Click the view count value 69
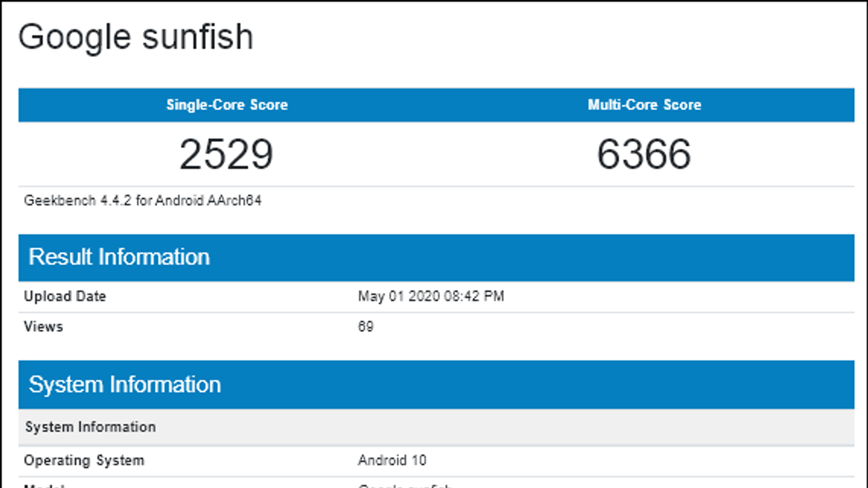Image resolution: width=868 pixels, height=488 pixels. (366, 326)
